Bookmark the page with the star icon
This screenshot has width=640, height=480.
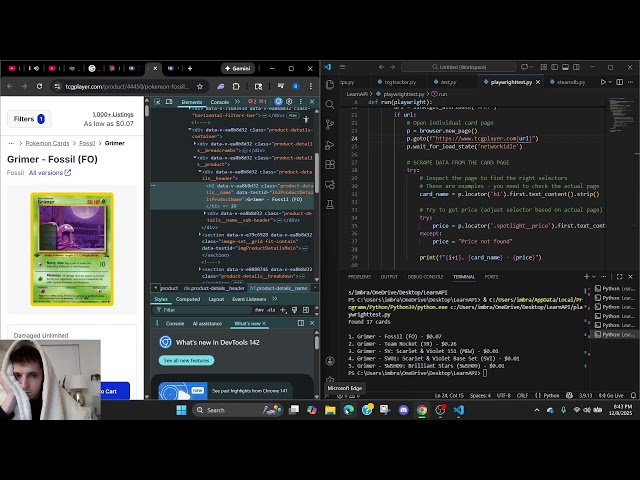(200, 87)
